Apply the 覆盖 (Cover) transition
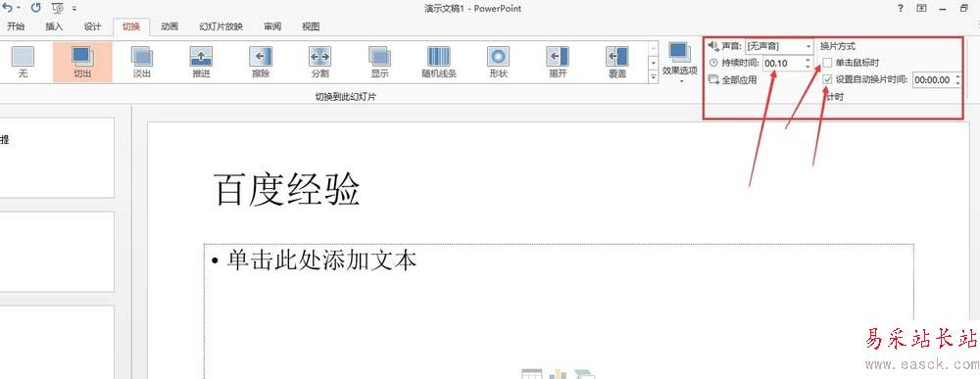This screenshot has width=980, height=379. pos(616,62)
